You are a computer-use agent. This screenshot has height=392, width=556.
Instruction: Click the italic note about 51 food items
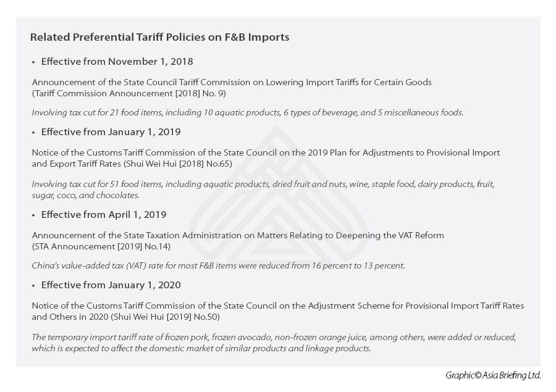click(x=263, y=185)
